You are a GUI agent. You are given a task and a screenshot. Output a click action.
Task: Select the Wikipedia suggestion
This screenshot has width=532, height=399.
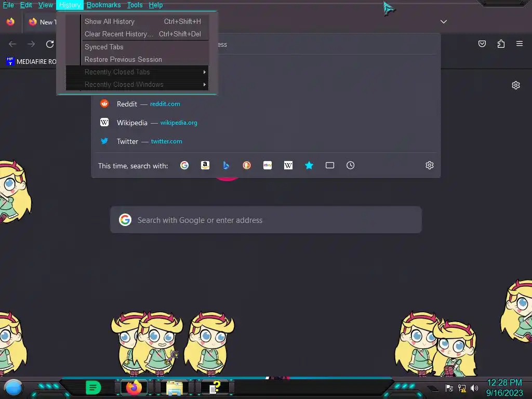pos(266,123)
